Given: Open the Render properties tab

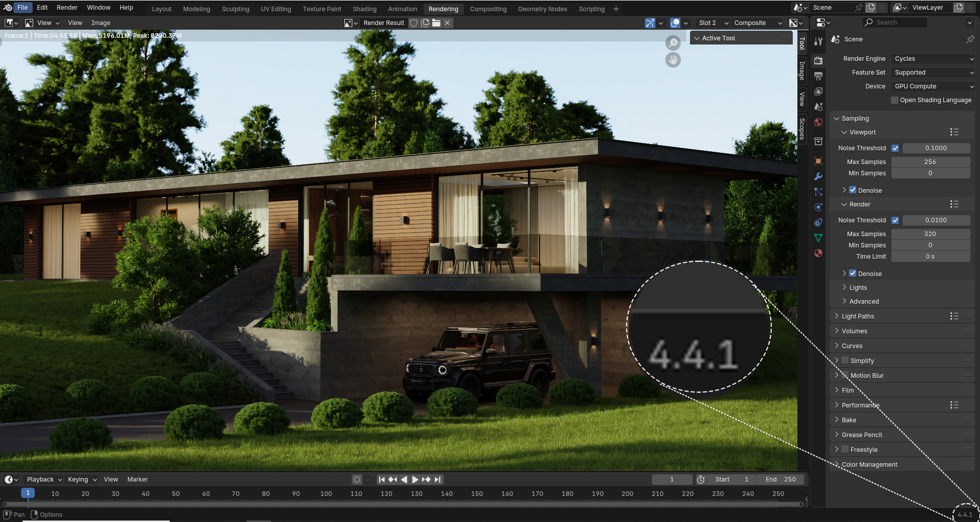Looking at the screenshot, I should [x=818, y=60].
